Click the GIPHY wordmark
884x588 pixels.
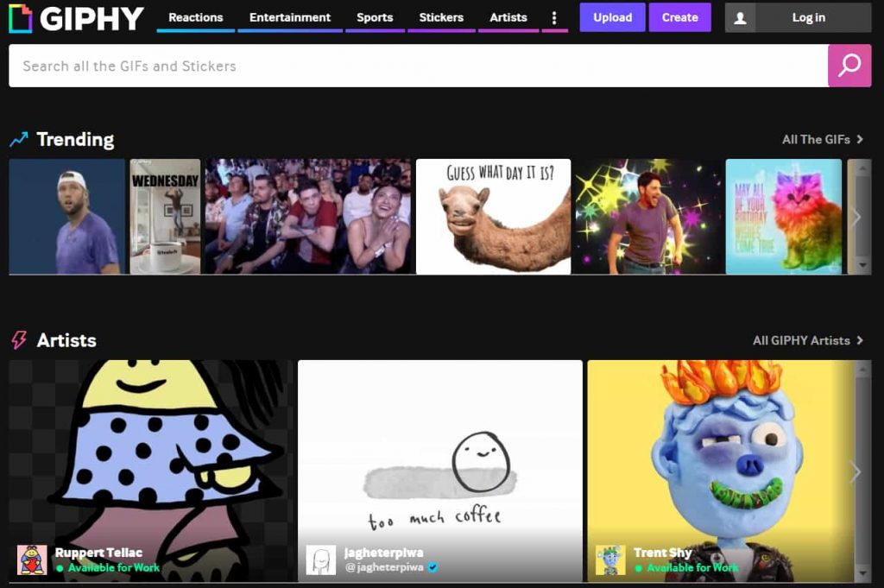tap(92, 18)
